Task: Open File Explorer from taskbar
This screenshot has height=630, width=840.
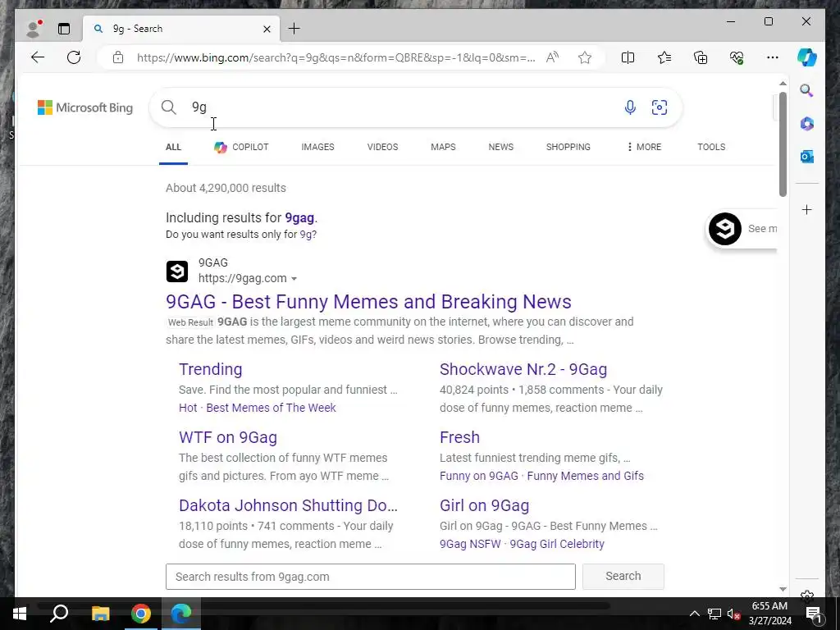Action: 100,614
